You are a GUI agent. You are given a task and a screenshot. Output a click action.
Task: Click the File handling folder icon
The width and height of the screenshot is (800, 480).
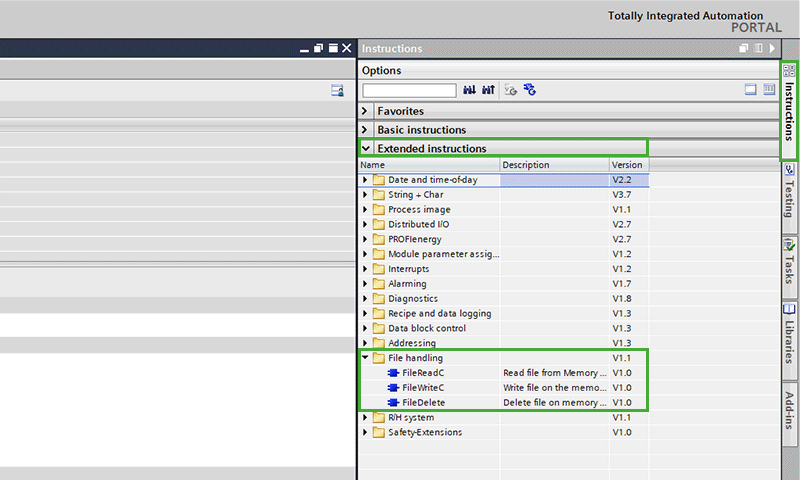(379, 358)
